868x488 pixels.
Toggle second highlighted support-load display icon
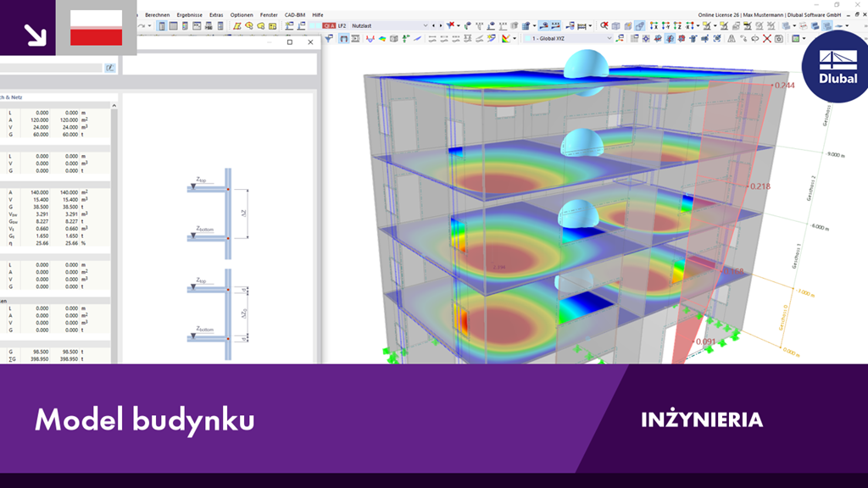(x=555, y=25)
